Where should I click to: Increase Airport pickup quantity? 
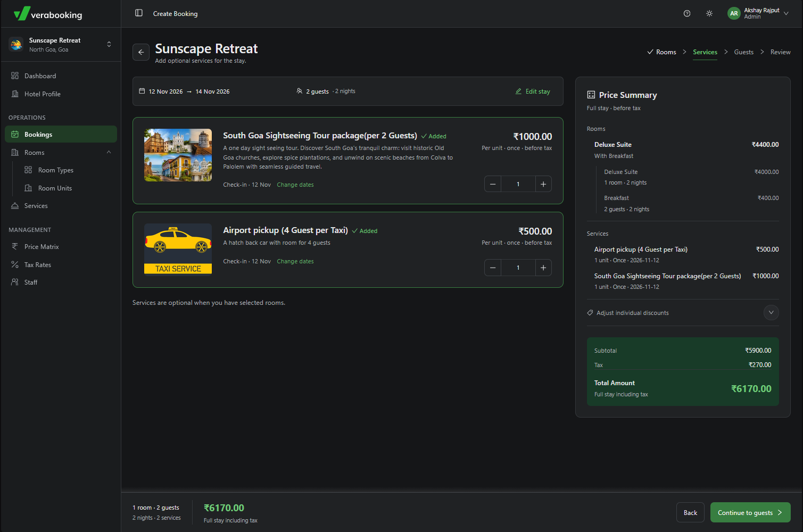(x=543, y=268)
